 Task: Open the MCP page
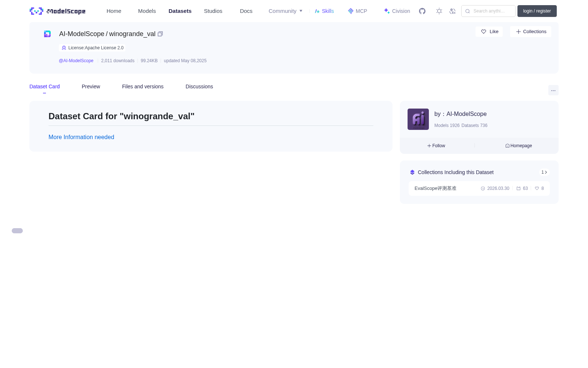[358, 11]
